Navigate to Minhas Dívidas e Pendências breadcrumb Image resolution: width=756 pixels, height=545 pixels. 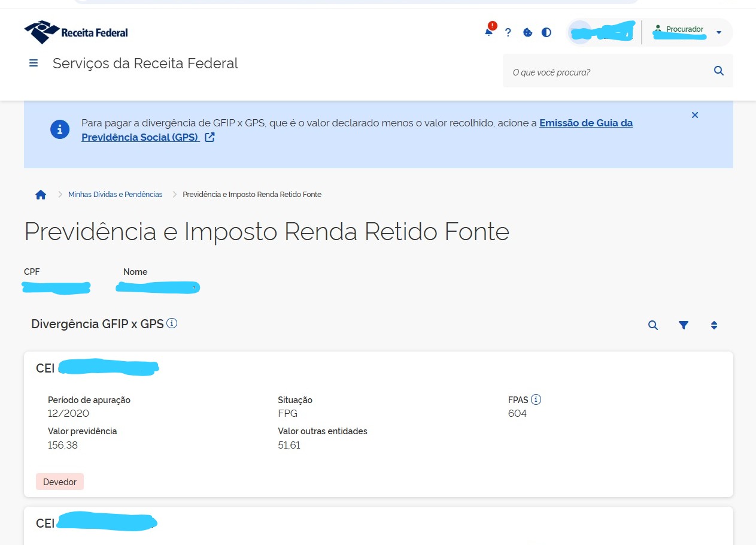click(x=116, y=195)
